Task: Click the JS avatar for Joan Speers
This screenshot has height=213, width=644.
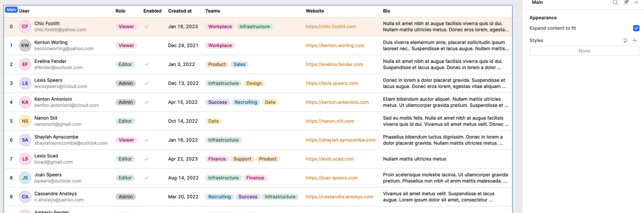Action: 25,178
